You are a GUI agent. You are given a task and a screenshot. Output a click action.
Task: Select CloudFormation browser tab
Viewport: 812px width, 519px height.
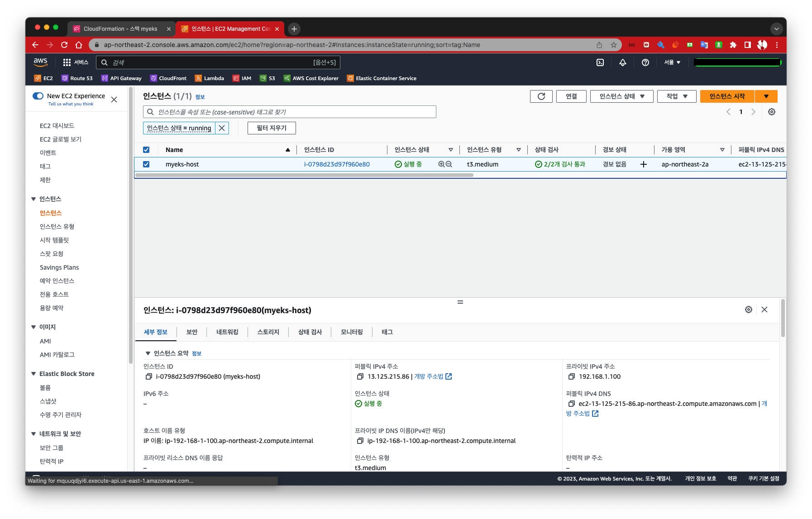click(x=121, y=29)
